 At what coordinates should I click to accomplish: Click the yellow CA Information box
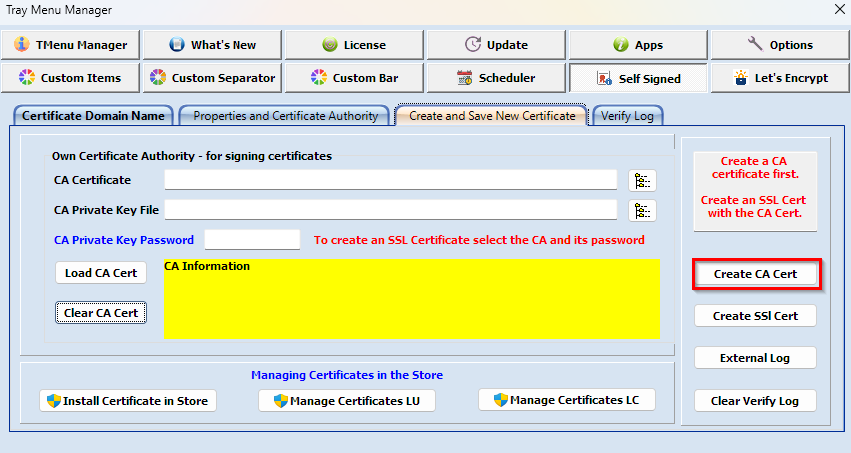(x=412, y=299)
